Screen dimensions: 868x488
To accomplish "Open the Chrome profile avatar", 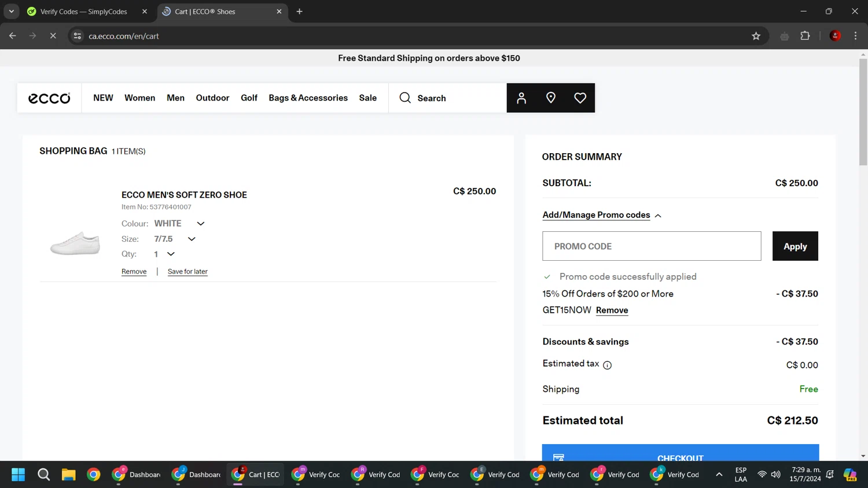I will point(835,36).
